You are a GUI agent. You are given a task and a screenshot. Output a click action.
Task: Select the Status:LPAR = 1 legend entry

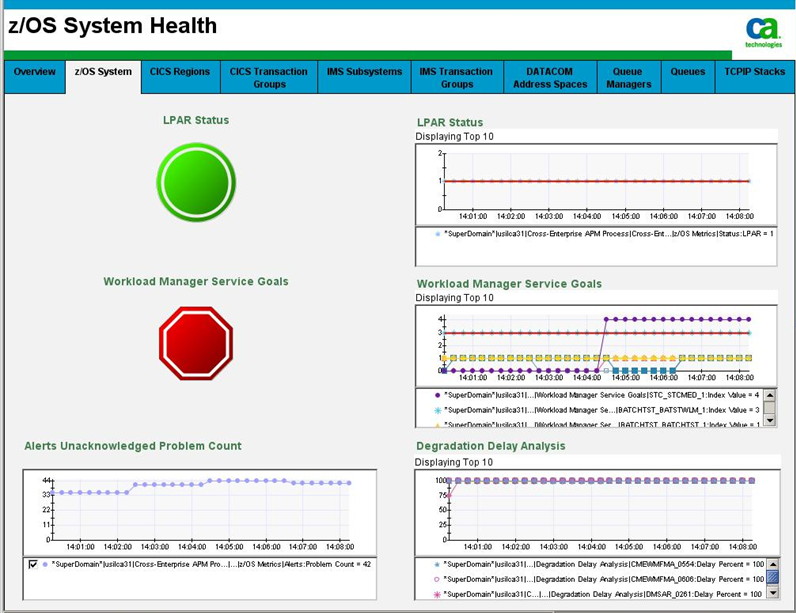[x=609, y=234]
